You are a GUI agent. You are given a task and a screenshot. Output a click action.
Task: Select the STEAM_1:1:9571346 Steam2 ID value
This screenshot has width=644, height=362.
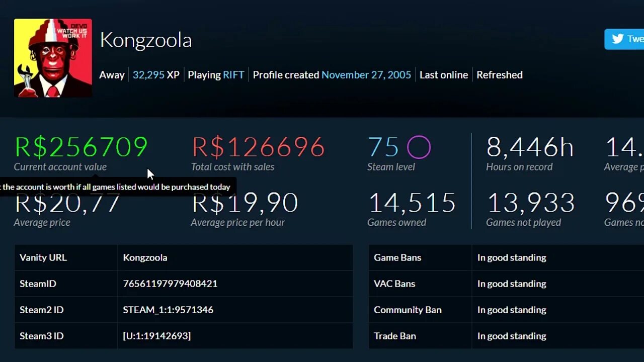pyautogui.click(x=168, y=310)
